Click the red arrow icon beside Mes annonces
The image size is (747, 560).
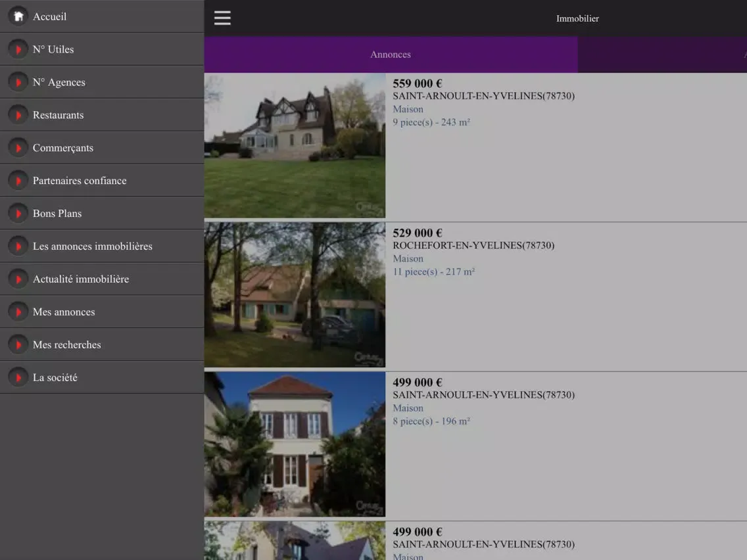(18, 312)
